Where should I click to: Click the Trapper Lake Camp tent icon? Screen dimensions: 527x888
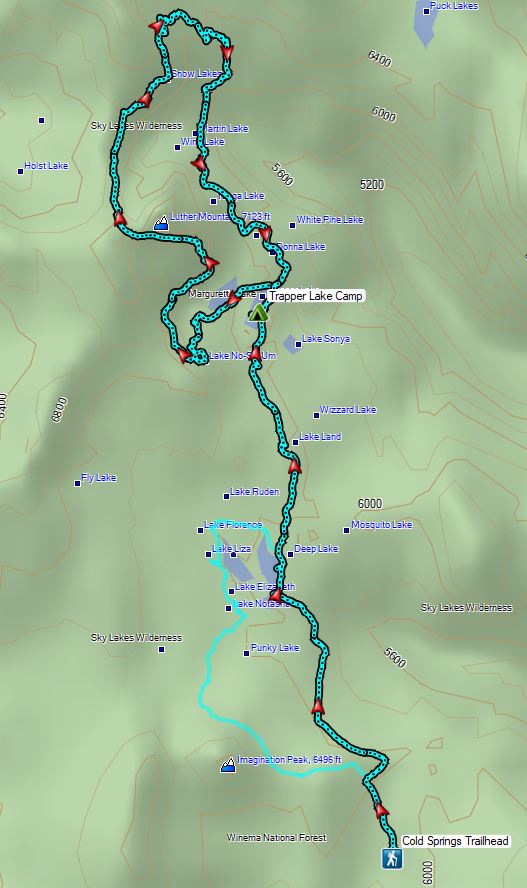point(258,312)
